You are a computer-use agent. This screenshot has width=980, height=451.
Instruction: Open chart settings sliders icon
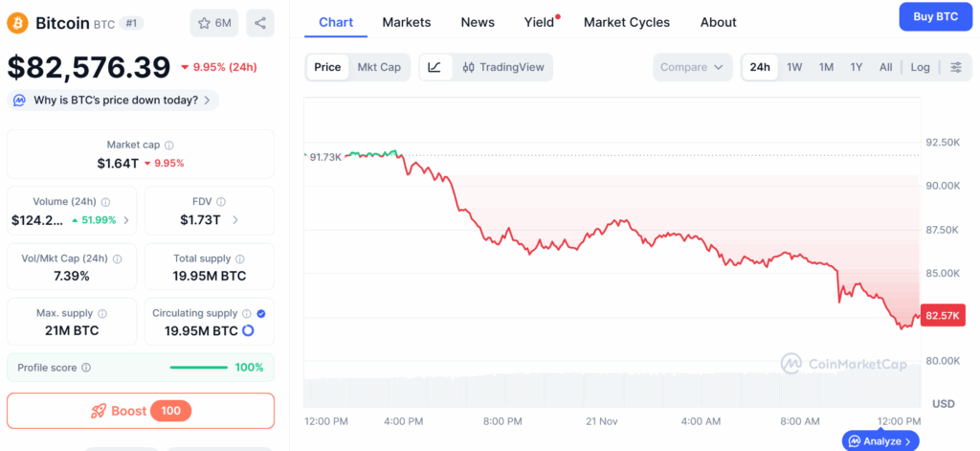click(x=955, y=67)
